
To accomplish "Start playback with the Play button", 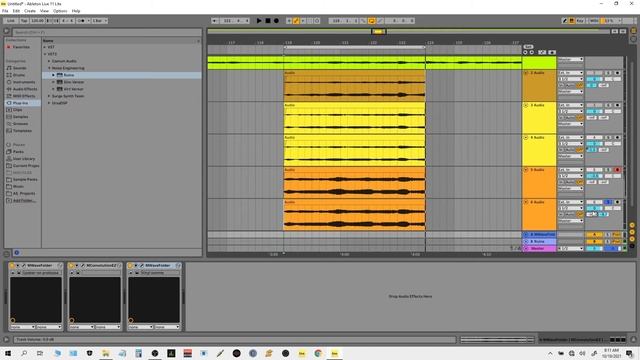I will point(259,21).
